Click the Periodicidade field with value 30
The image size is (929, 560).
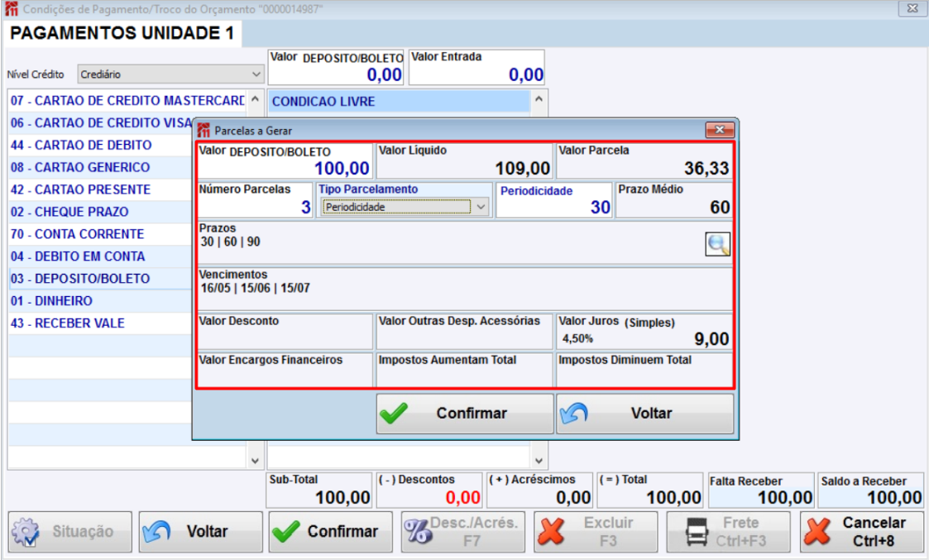[554, 200]
